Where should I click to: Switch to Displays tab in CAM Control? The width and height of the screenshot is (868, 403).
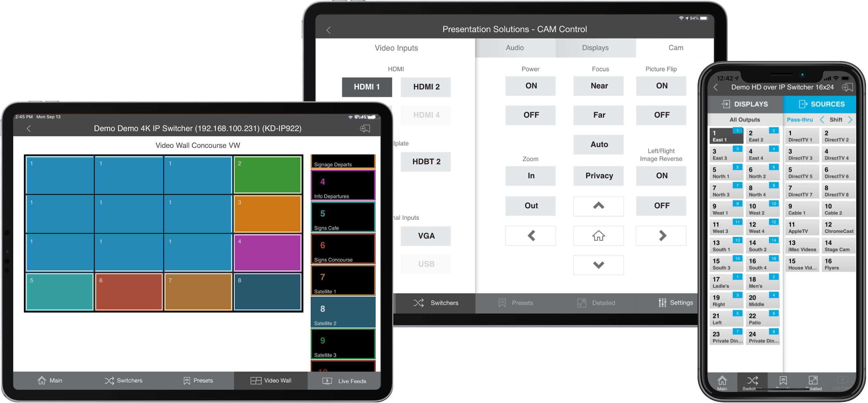click(594, 48)
